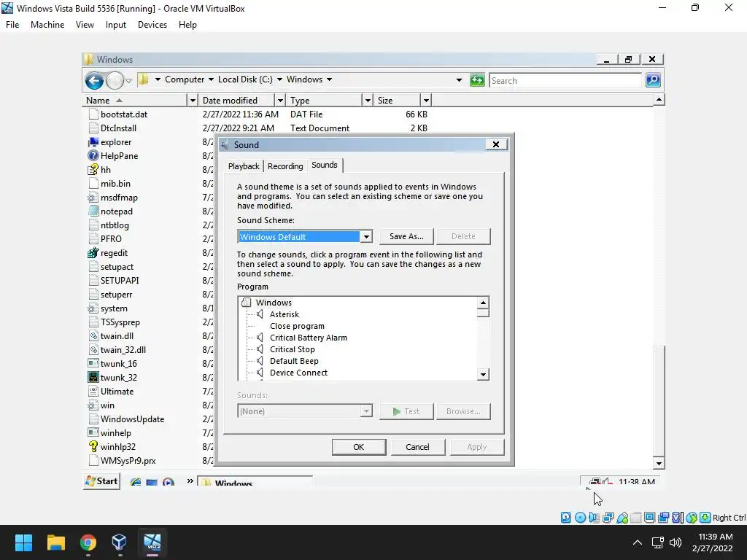The height and width of the screenshot is (560, 747).
Task: Click Show Desktop icon in Vista quick launch
Action: (152, 482)
